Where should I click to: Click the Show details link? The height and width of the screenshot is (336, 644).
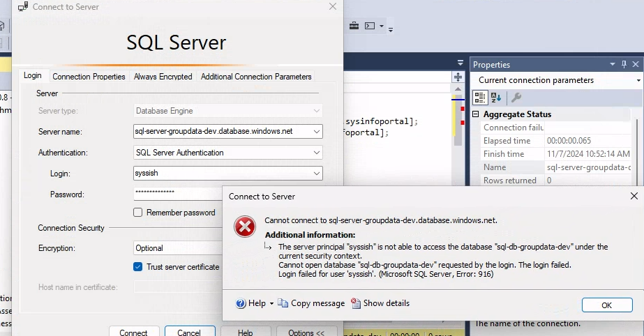(x=387, y=303)
